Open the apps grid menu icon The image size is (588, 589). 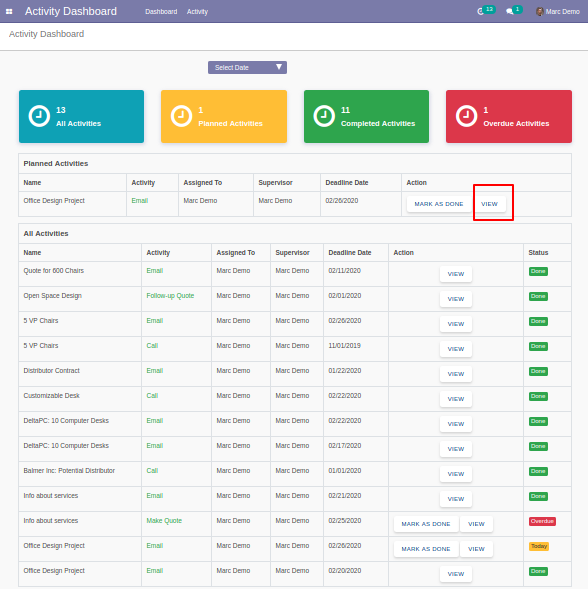(9, 12)
